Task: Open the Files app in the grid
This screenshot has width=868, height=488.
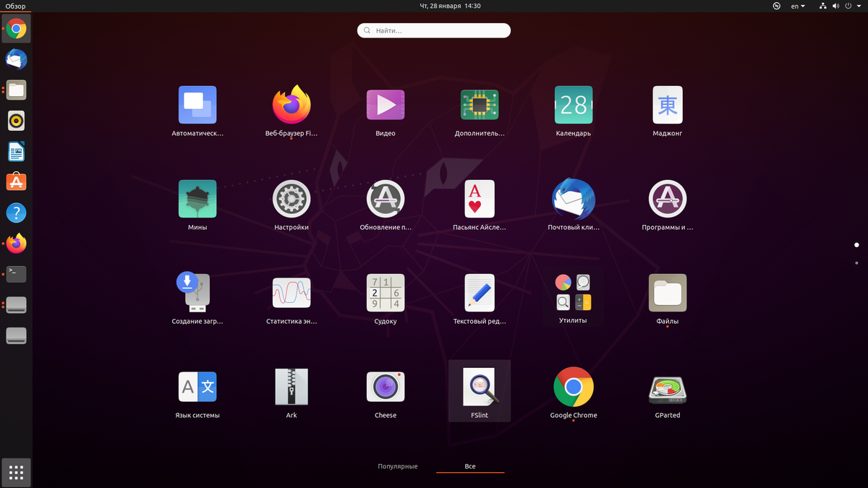Action: pyautogui.click(x=668, y=293)
